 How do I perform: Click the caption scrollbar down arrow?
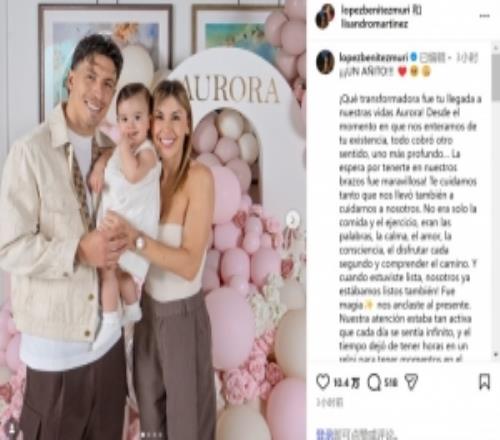tap(495, 354)
